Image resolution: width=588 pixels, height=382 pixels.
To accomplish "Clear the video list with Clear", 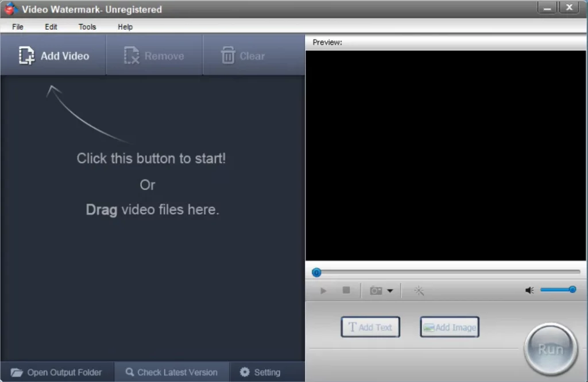I will tap(243, 56).
